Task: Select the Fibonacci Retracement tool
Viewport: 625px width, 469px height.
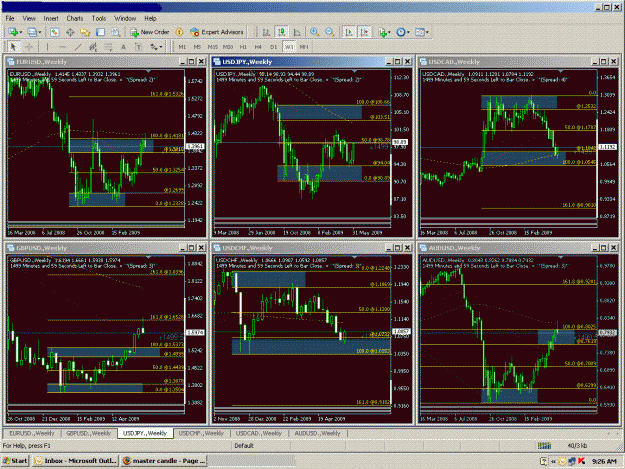Action: pos(108,47)
